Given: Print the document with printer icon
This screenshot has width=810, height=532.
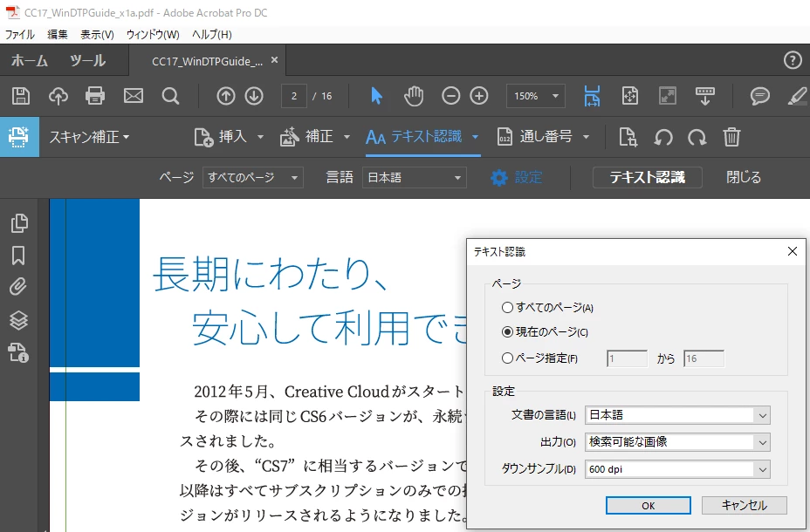Looking at the screenshot, I should click(95, 96).
